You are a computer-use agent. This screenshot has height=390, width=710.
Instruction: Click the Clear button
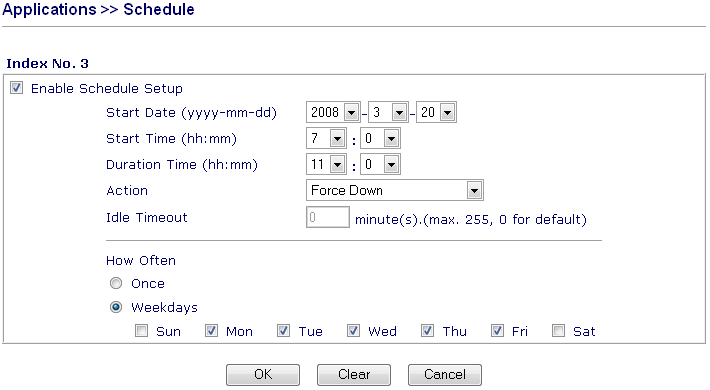354,375
